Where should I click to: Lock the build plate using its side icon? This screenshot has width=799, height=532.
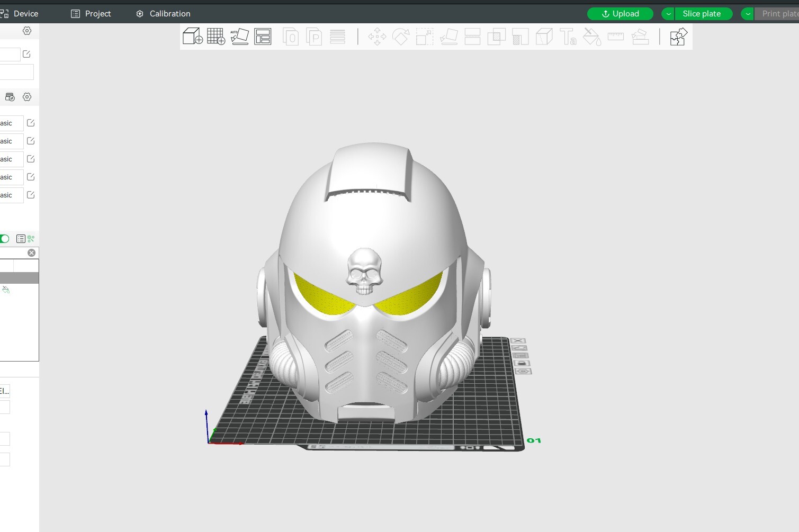[x=522, y=363]
